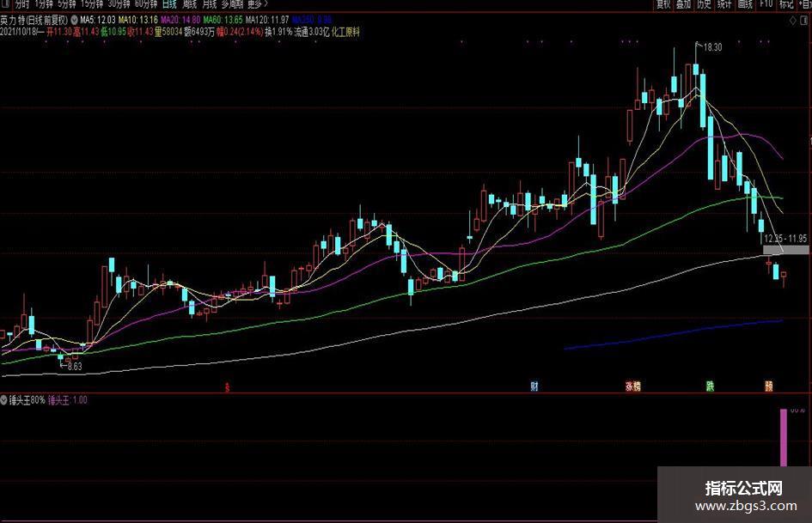
Task: Click the 叠加 overlay button
Action: click(684, 4)
